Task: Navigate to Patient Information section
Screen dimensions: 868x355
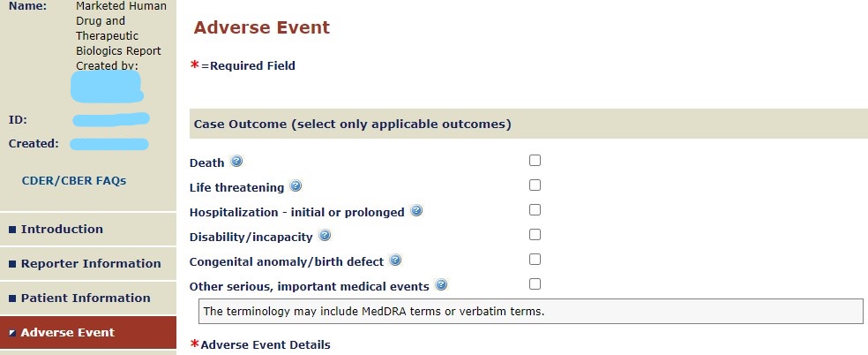Action: (86, 298)
